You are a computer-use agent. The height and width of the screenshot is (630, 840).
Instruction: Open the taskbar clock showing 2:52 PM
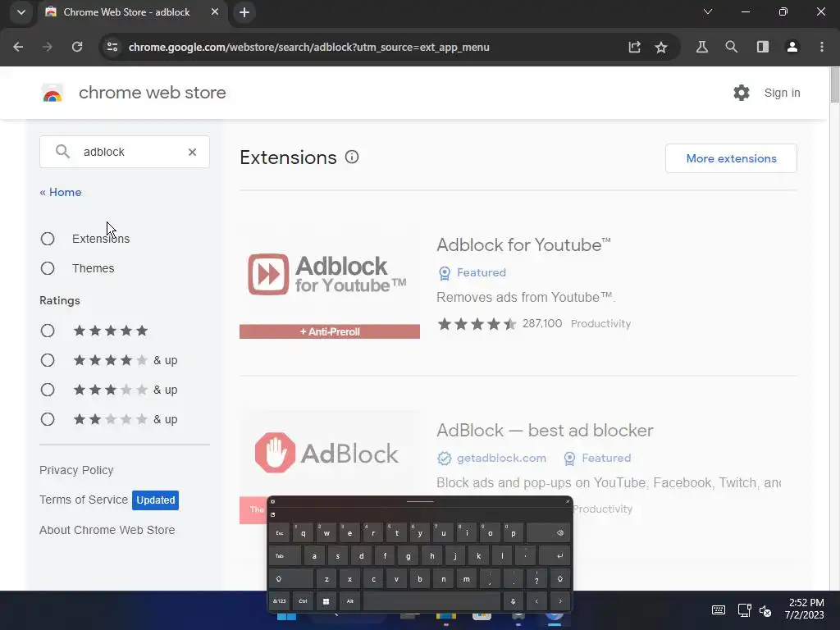click(x=805, y=609)
